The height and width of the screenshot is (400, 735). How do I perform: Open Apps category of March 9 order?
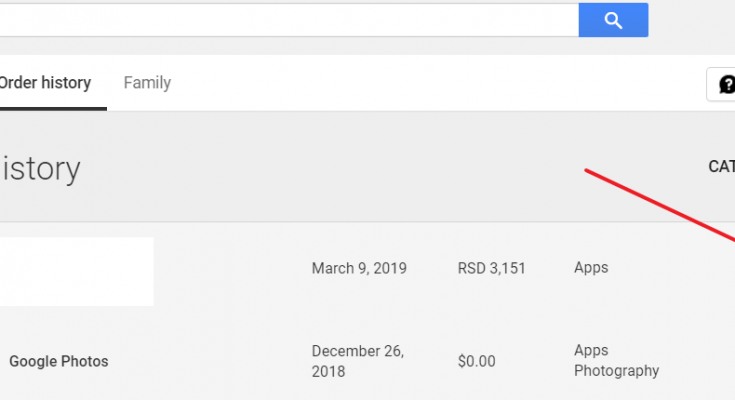(591, 268)
